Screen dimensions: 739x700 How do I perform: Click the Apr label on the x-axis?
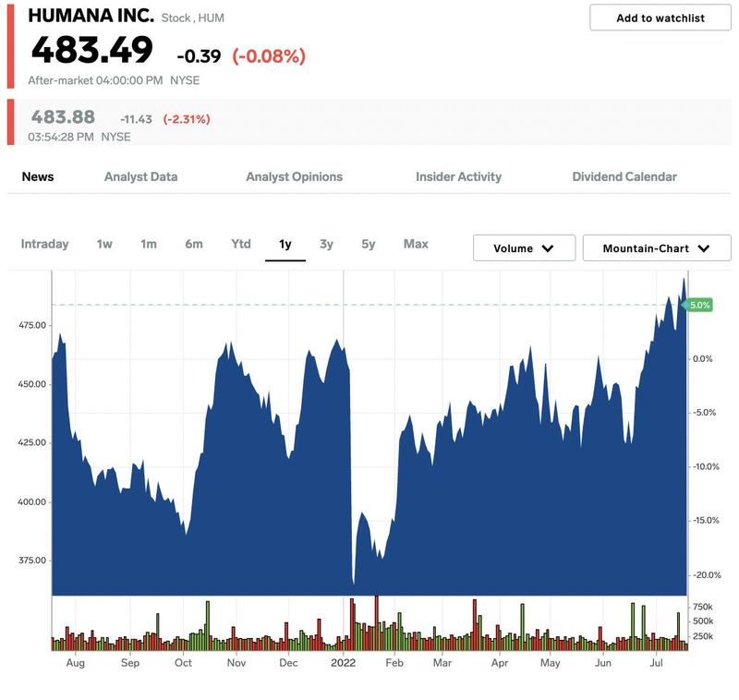500,663
